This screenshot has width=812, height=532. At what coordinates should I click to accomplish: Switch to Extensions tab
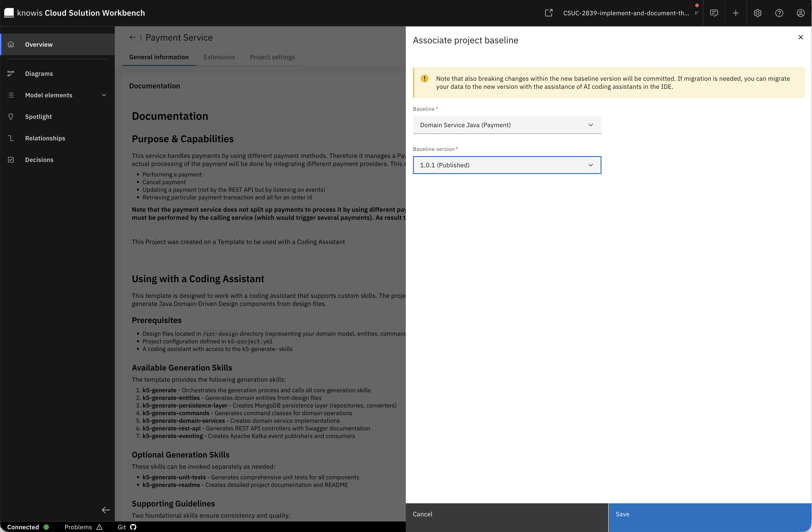(219, 57)
